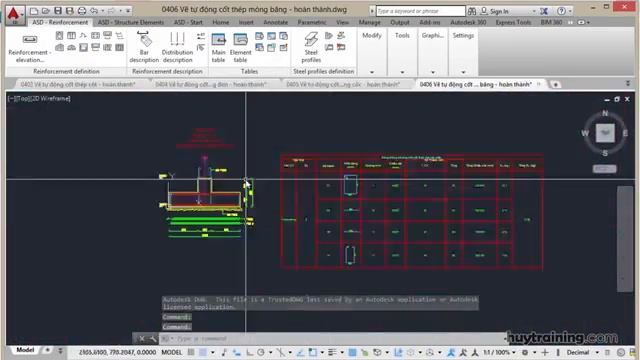Switch to ASD - Structure Elements tab
This screenshot has width=640, height=360.
tap(131, 22)
